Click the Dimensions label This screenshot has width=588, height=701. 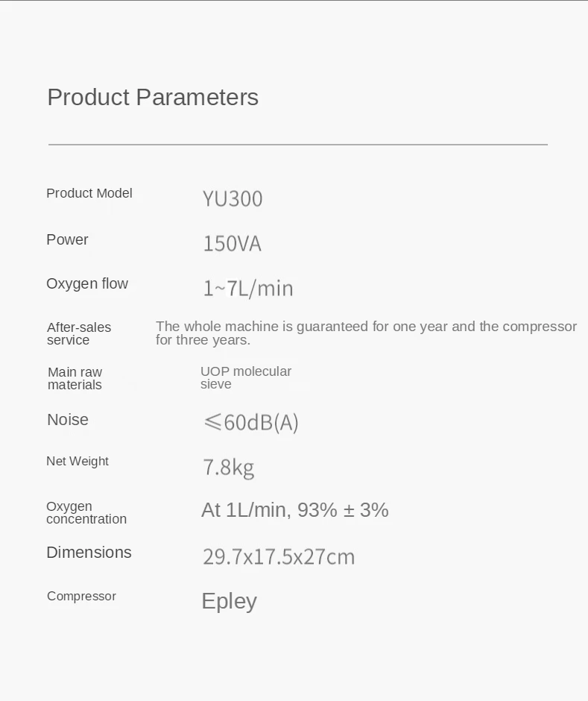click(89, 553)
